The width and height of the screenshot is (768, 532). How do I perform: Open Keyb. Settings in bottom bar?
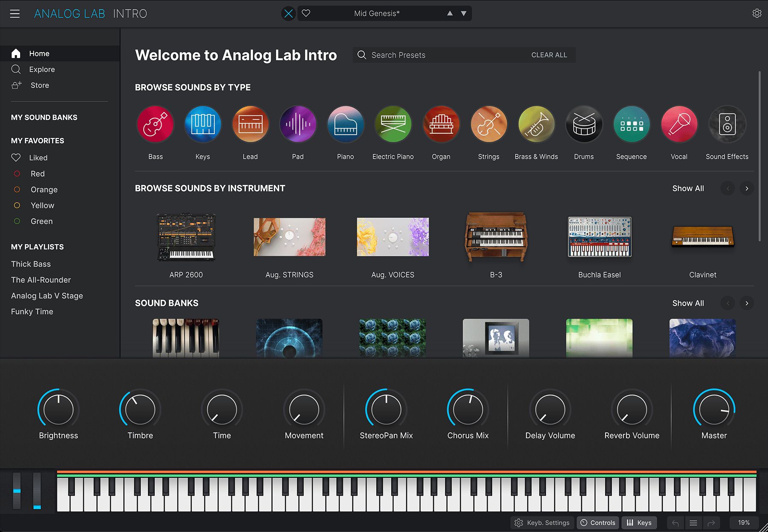(542, 523)
